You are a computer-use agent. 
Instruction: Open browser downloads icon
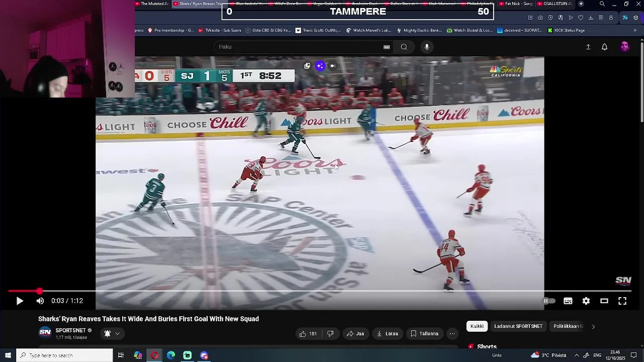[x=591, y=18]
